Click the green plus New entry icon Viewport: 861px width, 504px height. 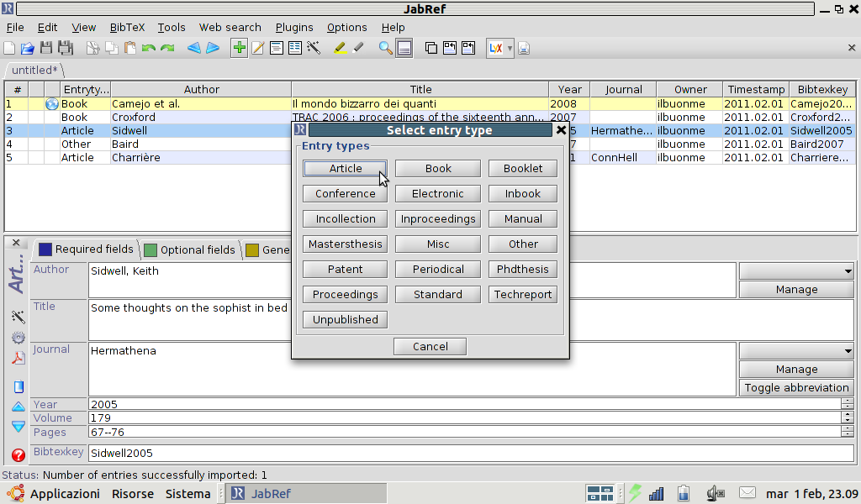coord(239,48)
